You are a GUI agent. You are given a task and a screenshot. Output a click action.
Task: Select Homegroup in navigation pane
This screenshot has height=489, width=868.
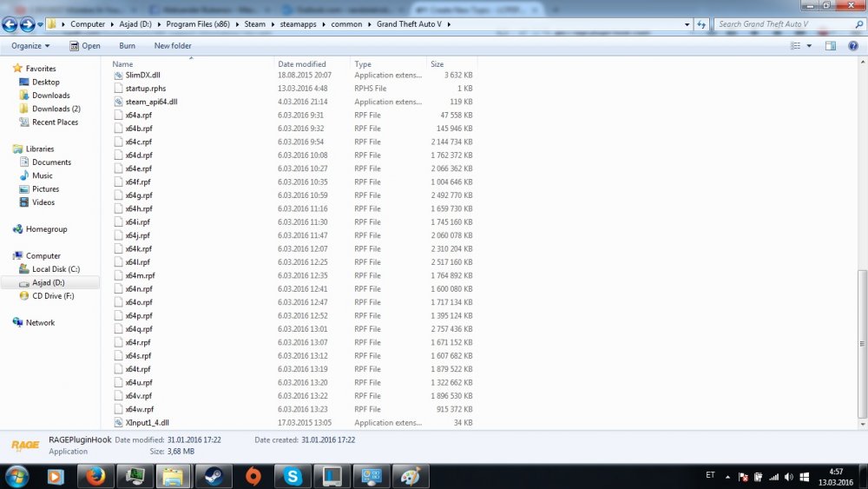click(46, 229)
